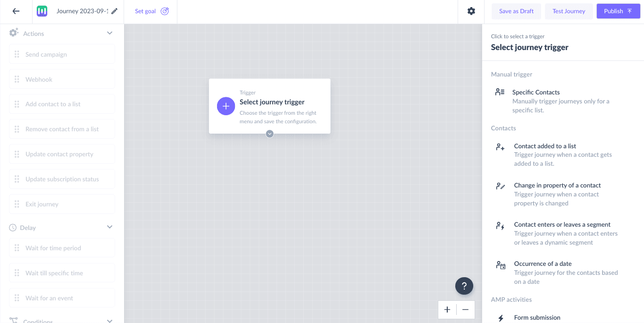Collapse the Delay section
The width and height of the screenshot is (644, 323).
[x=109, y=227]
